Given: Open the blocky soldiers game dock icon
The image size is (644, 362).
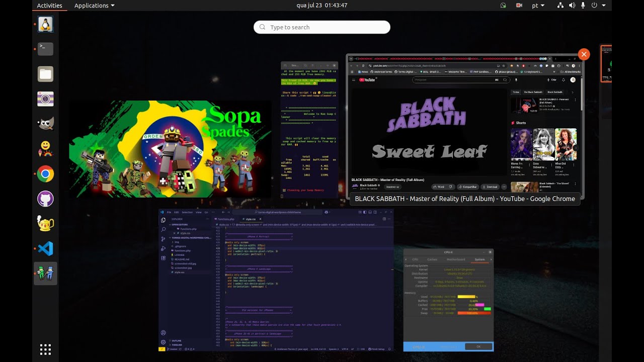Looking at the screenshot, I should pyautogui.click(x=45, y=274).
